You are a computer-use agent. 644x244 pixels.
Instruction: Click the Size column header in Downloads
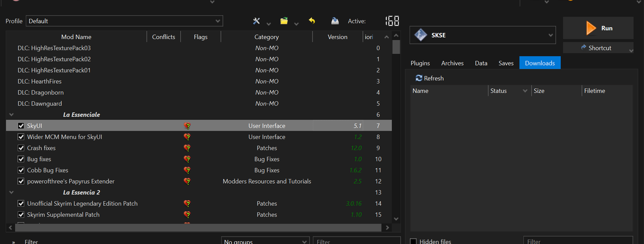click(557, 91)
